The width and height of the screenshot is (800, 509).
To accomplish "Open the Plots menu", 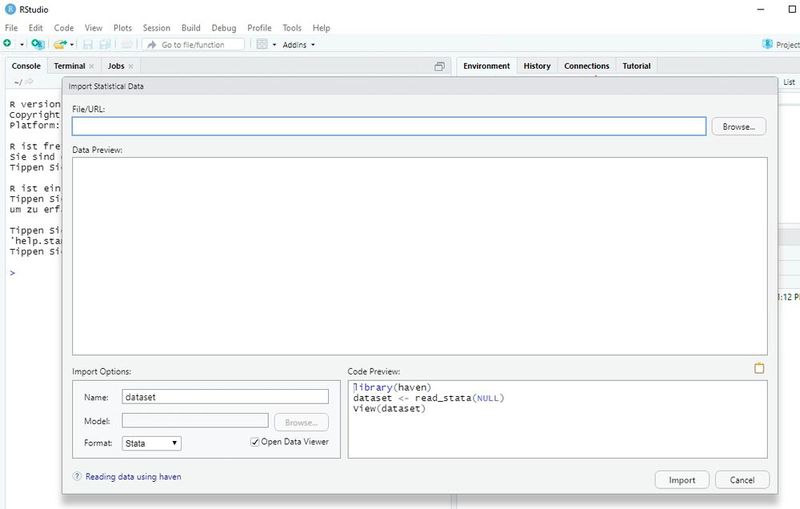I will (x=122, y=28).
